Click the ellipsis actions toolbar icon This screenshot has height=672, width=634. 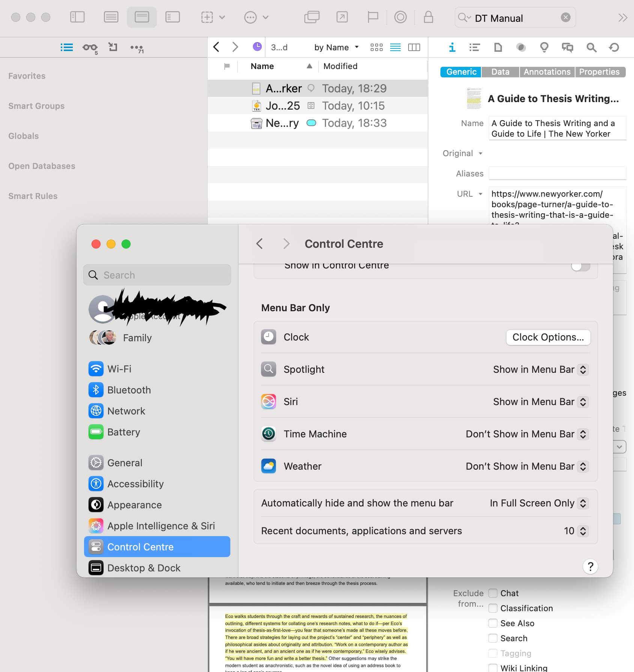[x=250, y=17]
